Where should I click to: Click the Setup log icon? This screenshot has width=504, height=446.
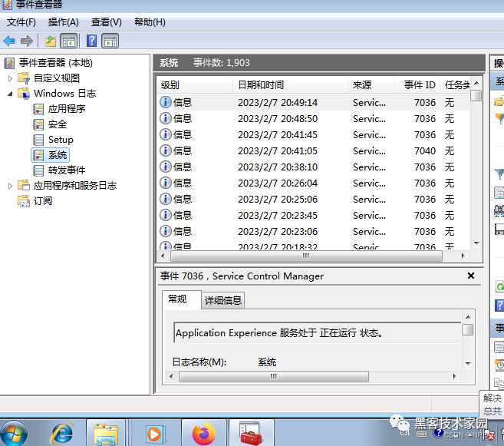pyautogui.click(x=38, y=140)
